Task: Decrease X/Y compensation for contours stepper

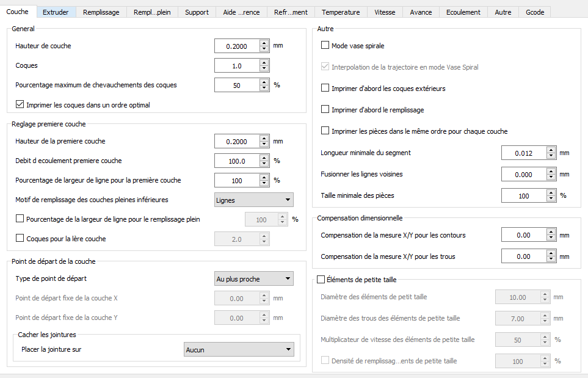Action: coord(551,238)
